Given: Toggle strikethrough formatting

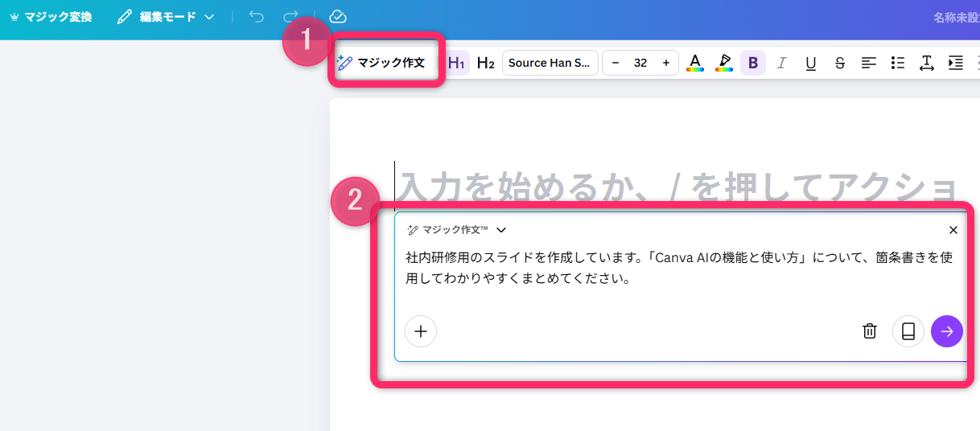Looking at the screenshot, I should (840, 63).
